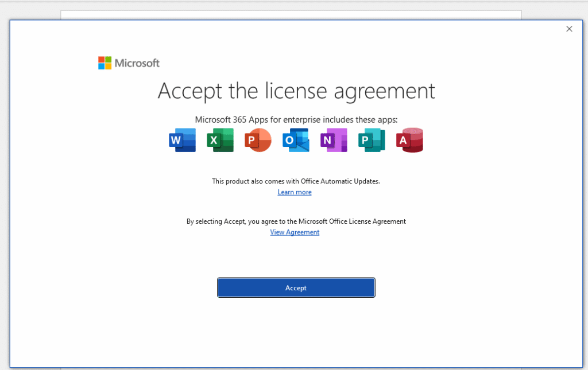
Task: Click the PowerPoint app icon
Action: point(258,140)
